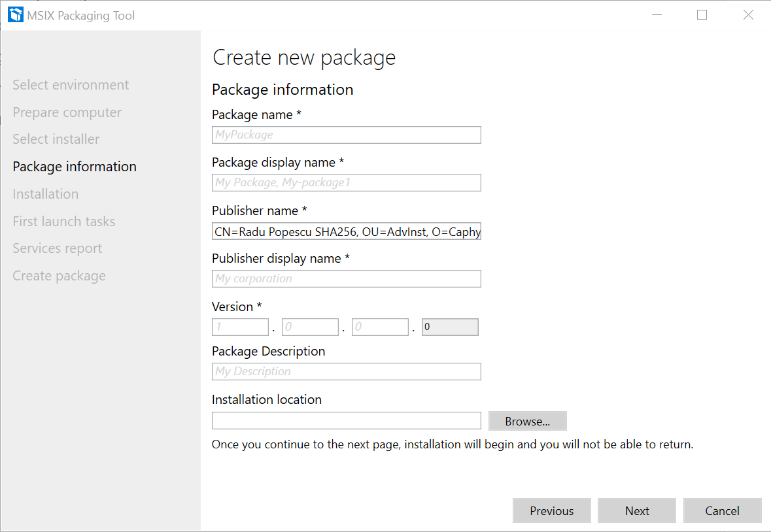Click the 'Publisher display name *' label

(281, 259)
